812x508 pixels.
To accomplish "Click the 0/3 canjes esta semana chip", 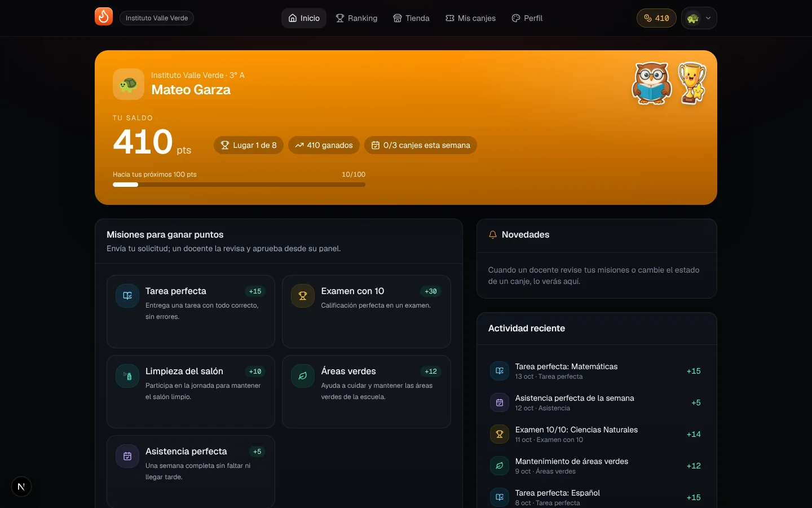I will 421,145.
